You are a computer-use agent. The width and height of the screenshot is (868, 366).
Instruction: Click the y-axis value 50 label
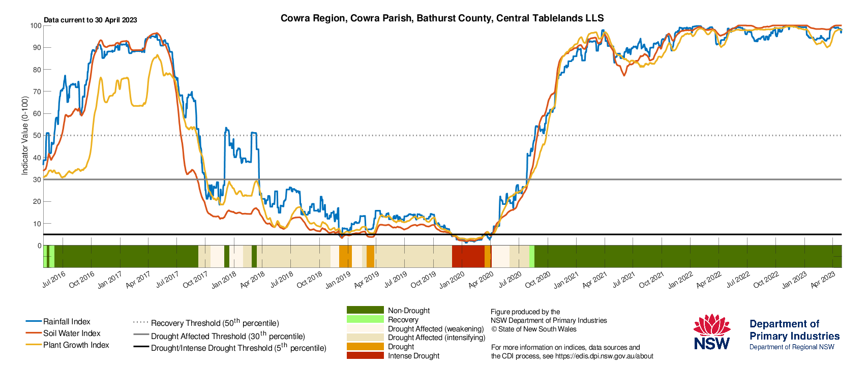(x=38, y=135)
